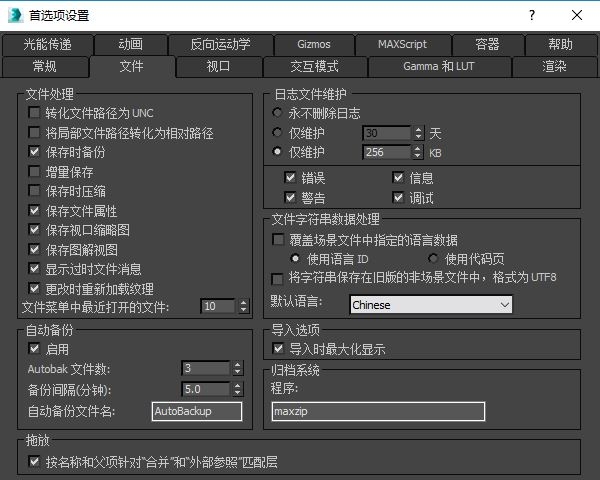Check 将局部文件路径转化为相对路径
This screenshot has width=600, height=480.
point(34,132)
